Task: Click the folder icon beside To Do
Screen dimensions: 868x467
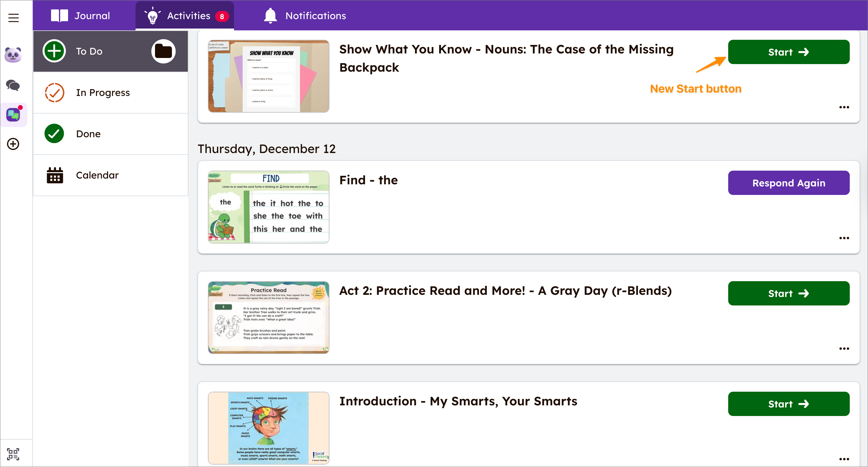Action: tap(163, 52)
